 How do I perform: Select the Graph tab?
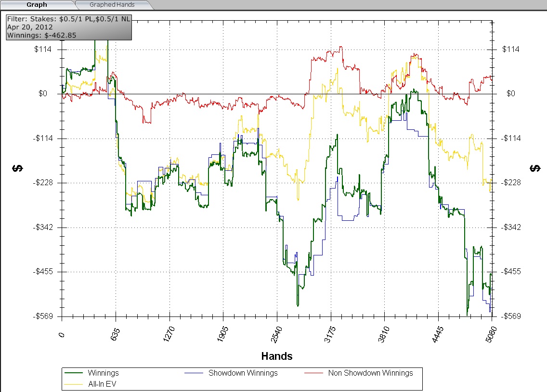(37, 5)
